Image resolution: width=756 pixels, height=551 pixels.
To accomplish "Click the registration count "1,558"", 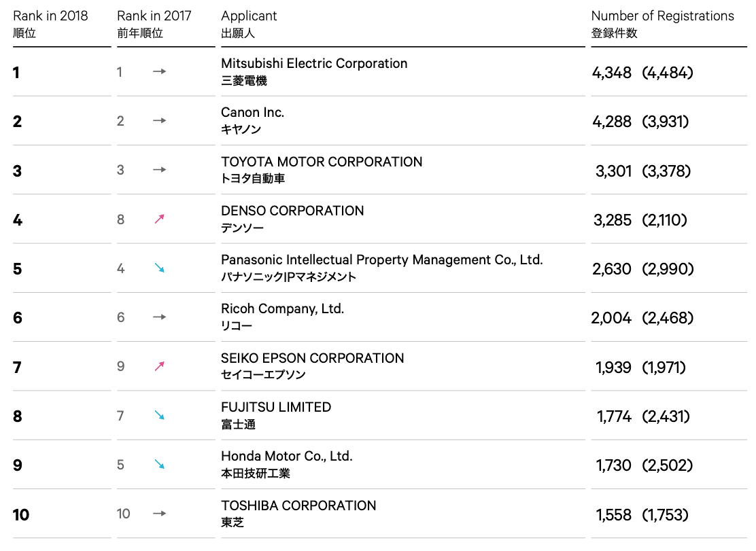I will (x=614, y=515).
